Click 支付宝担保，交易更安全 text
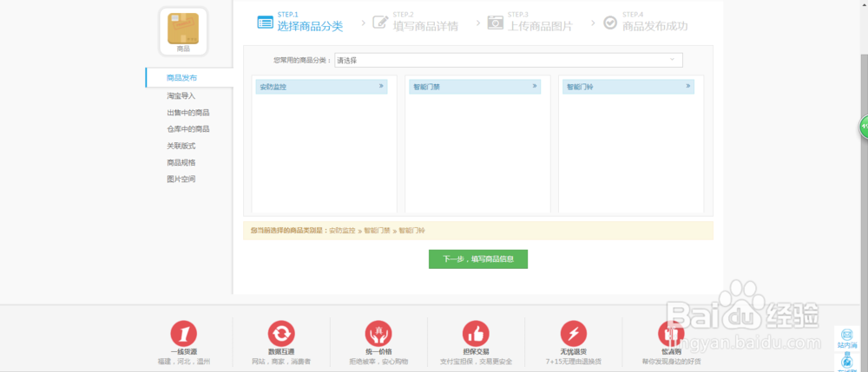This screenshot has height=372, width=868. click(476, 362)
